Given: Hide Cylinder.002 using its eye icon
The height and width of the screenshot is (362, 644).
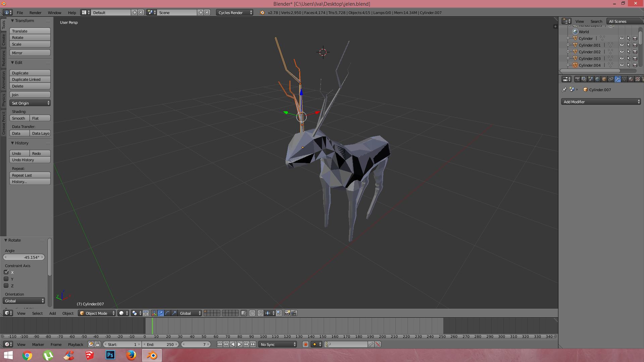Looking at the screenshot, I should tap(622, 52).
